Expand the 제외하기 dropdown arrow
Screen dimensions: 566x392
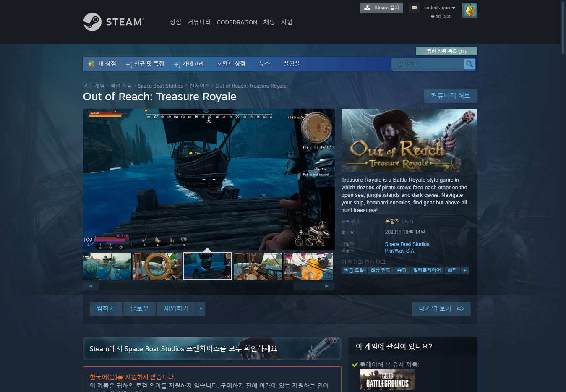pos(201,308)
